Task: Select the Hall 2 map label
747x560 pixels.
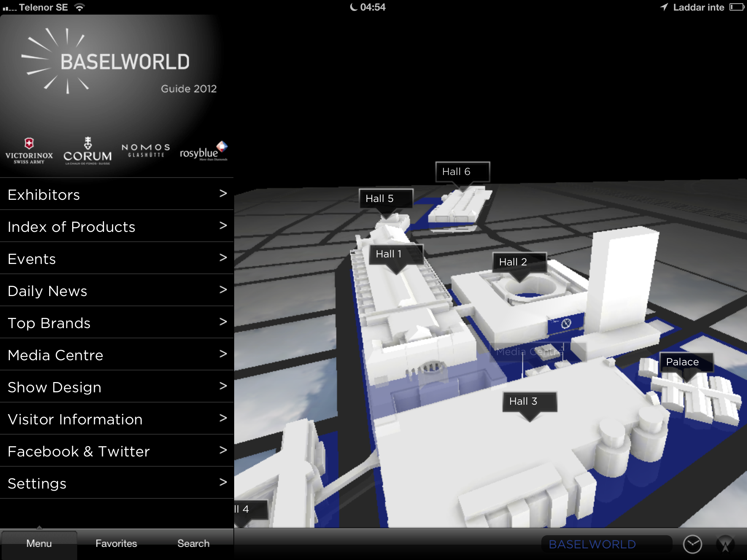Action: [519, 262]
